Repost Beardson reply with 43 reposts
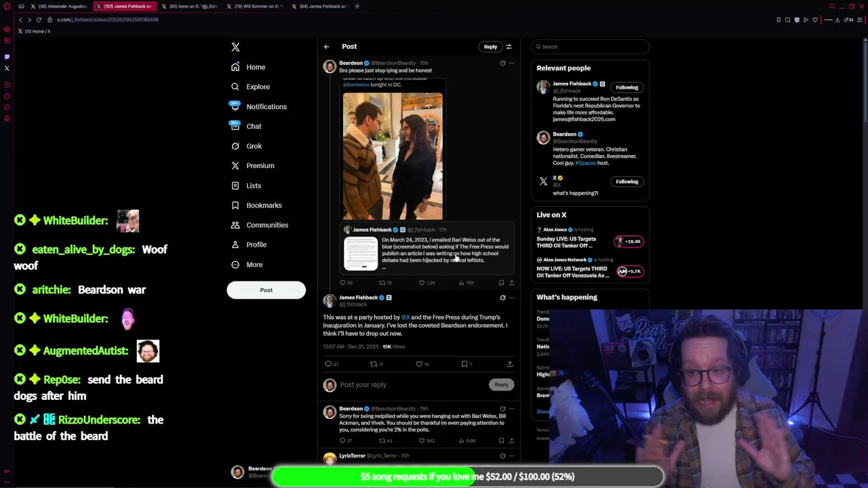The width and height of the screenshot is (868, 488). pos(382,441)
